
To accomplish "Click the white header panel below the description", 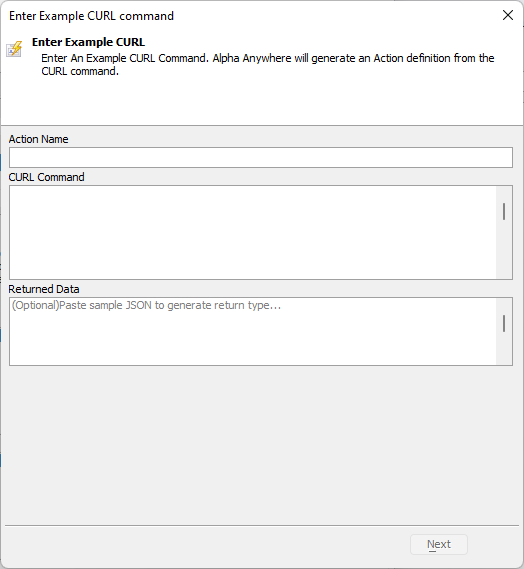I will (x=261, y=102).
